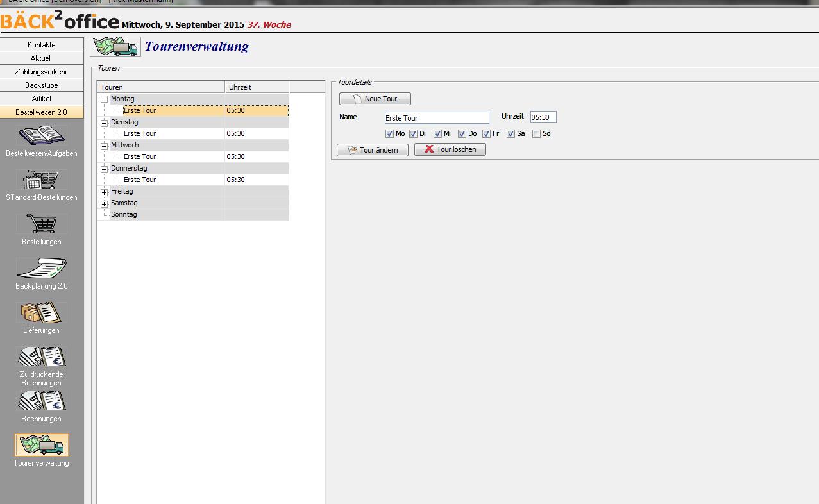The image size is (819, 504).
Task: Open the Backplanung 2.0 icon
Action: click(x=42, y=269)
